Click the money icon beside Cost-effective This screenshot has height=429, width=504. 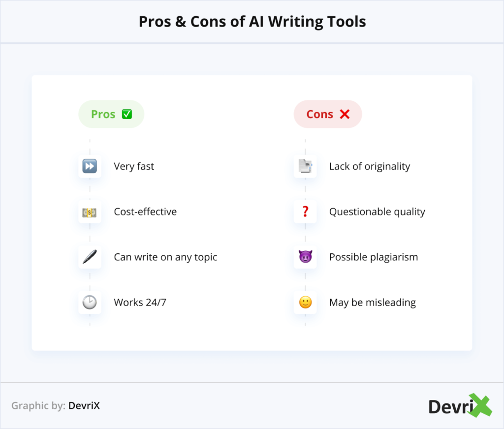pyautogui.click(x=90, y=212)
